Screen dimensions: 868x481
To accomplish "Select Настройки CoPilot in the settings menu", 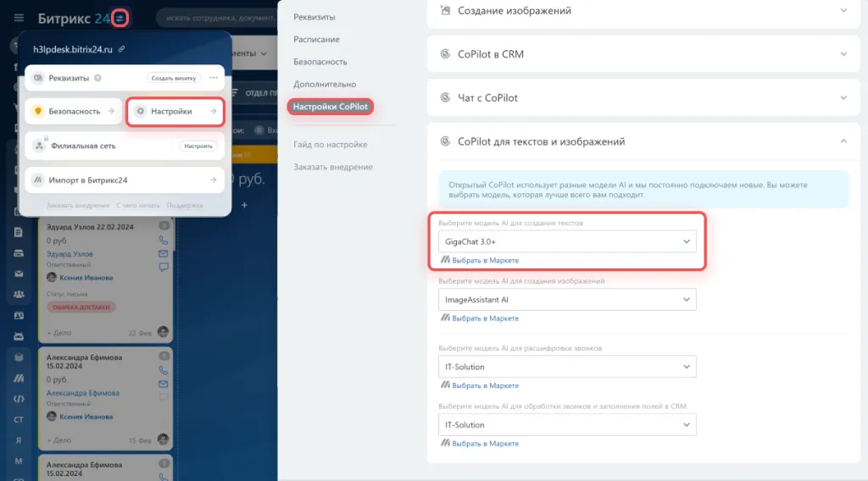I will 331,107.
